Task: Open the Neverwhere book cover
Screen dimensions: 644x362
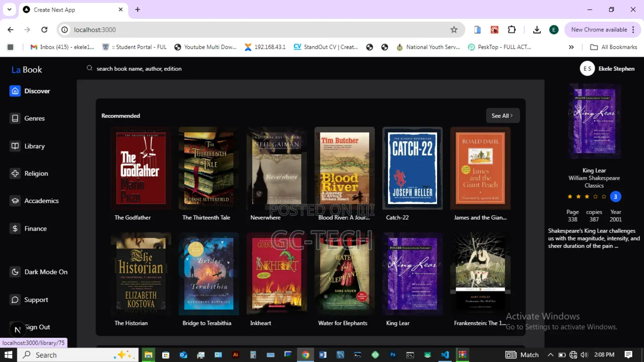Action: [277, 168]
